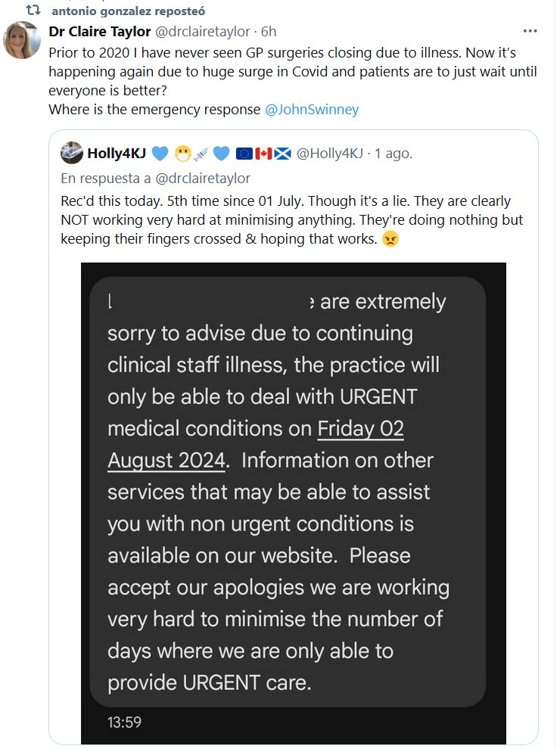Image resolution: width=560 pixels, height=749 pixels.
Task: Open the three-dot more options menu
Action: (530, 31)
